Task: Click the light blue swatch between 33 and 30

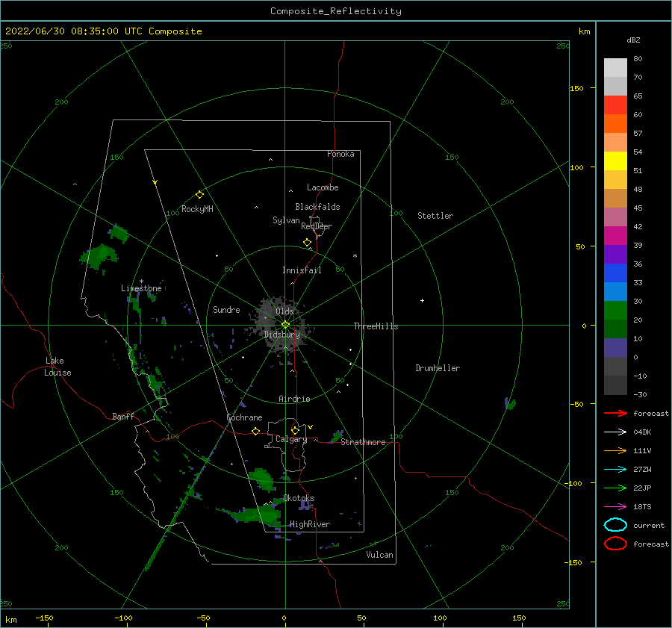Action: [x=615, y=291]
